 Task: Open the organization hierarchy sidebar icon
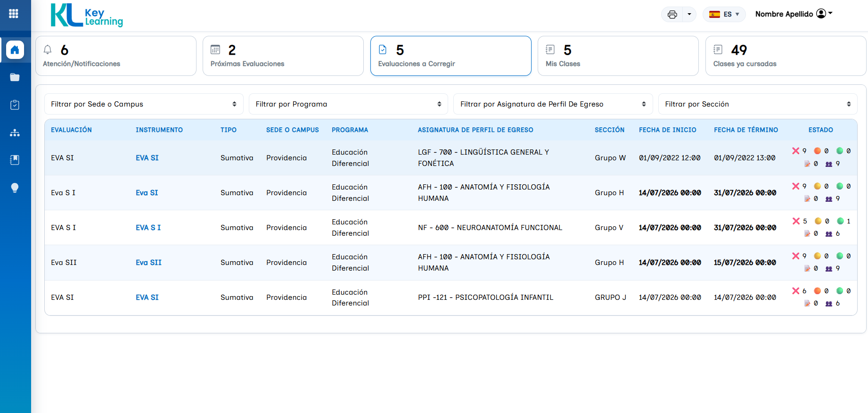coord(15,132)
